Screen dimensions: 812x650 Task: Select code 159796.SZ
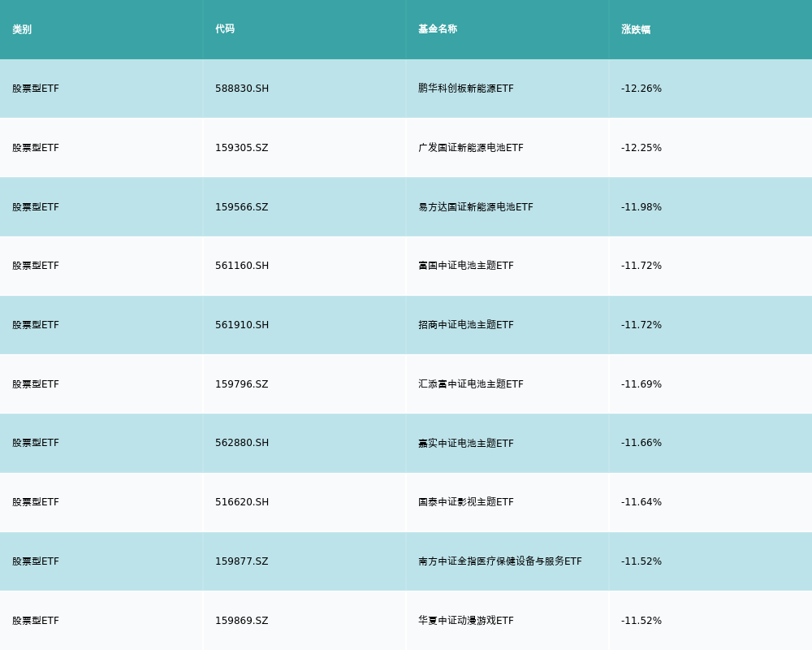242,384
